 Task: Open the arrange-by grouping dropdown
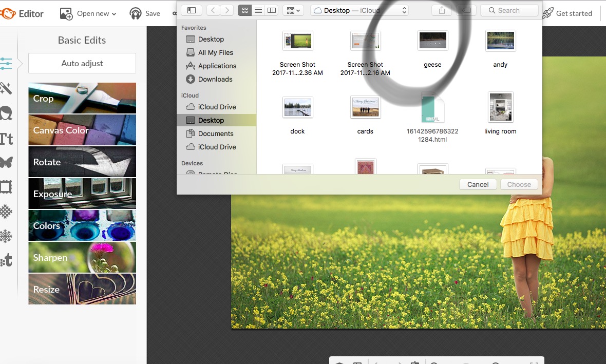click(293, 10)
